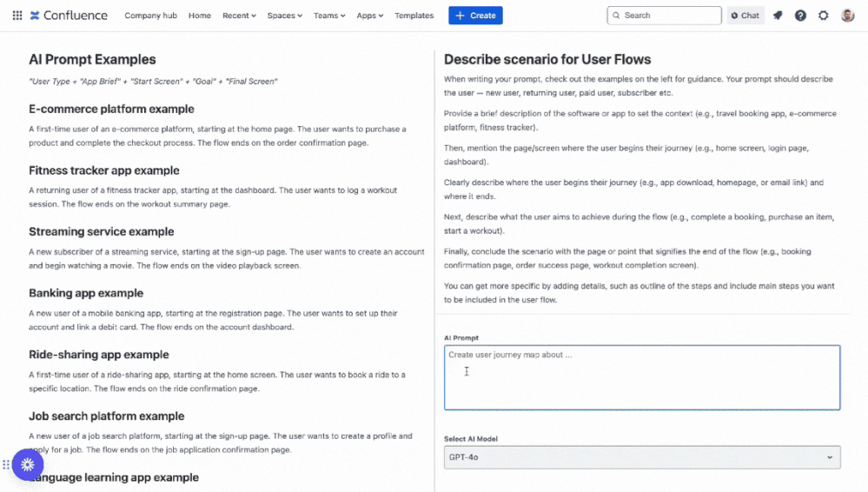Click the E-commerce platform example heading
Screen dimensions: 868x492
click(111, 110)
